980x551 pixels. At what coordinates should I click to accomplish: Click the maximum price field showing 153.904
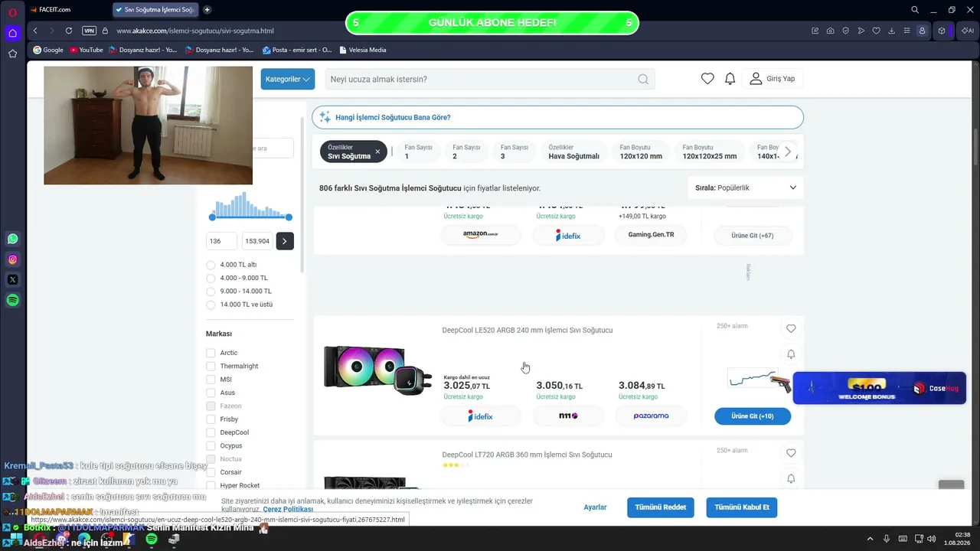pos(257,241)
